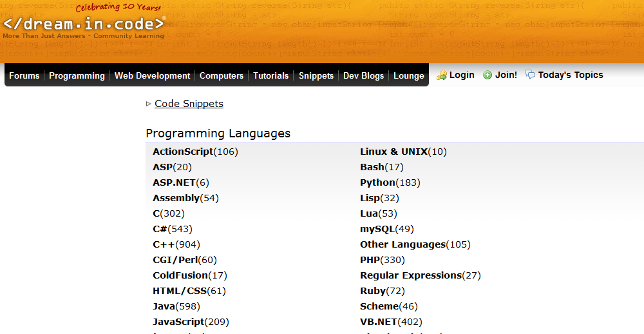The width and height of the screenshot is (644, 334).
Task: Open the C# snippets category
Action: (160, 229)
